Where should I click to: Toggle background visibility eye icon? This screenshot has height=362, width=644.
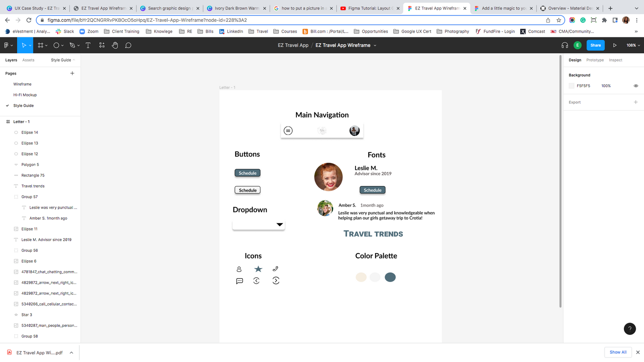point(636,86)
